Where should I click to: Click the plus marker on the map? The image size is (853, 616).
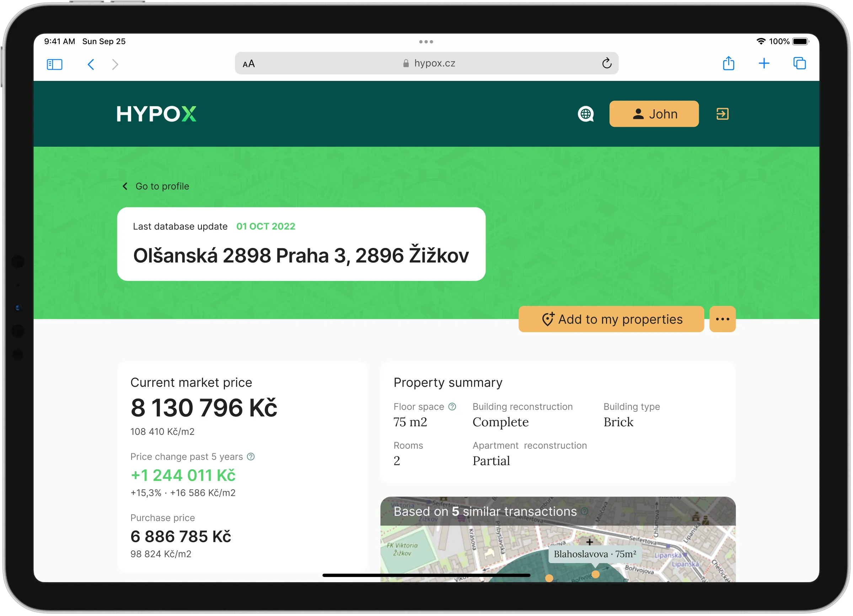click(x=590, y=542)
